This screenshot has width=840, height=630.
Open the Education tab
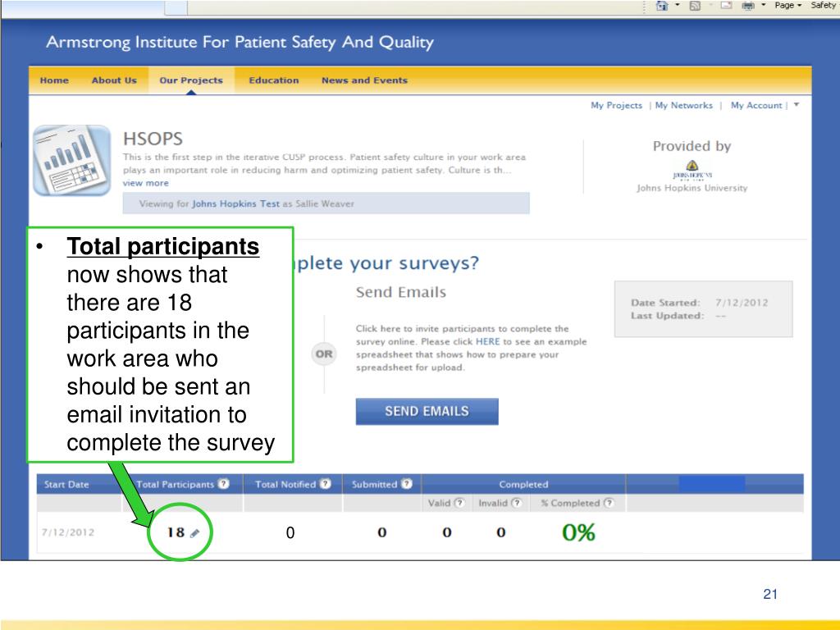tap(274, 80)
